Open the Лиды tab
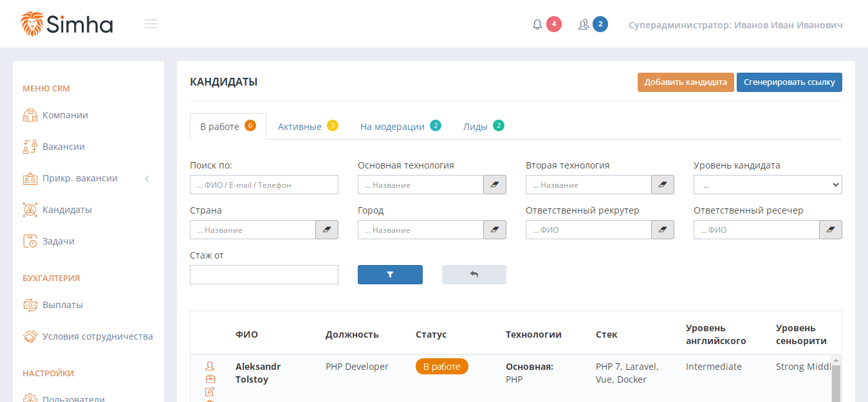 483,126
